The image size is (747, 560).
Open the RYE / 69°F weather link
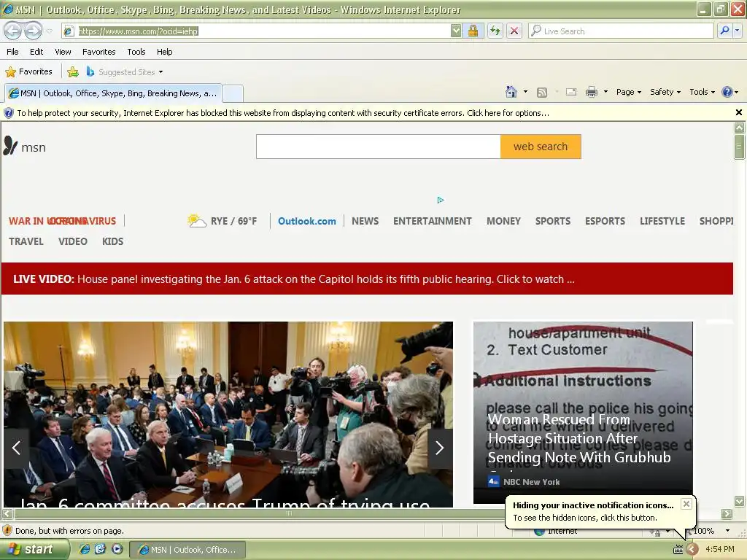[x=222, y=221]
